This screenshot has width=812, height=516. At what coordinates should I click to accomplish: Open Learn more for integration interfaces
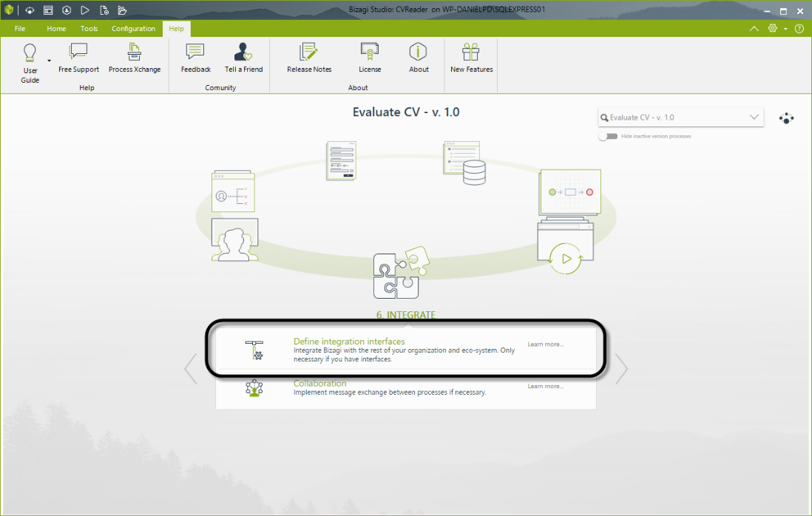click(545, 344)
